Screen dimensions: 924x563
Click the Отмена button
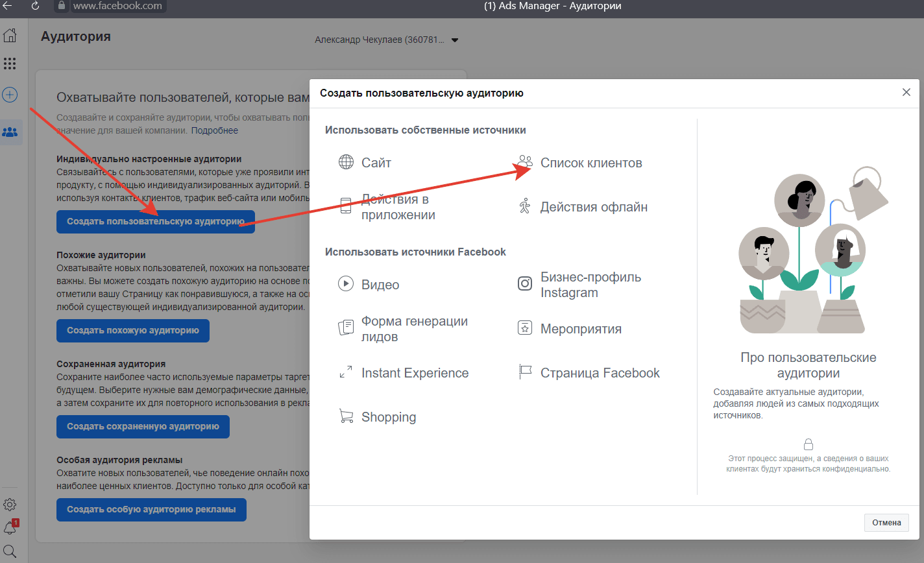pyautogui.click(x=886, y=523)
